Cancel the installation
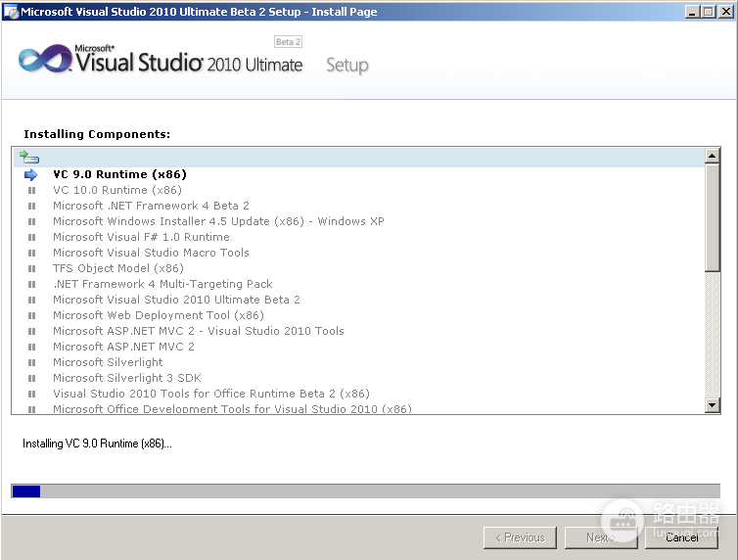Screen dimensions: 738x560 pos(681,537)
